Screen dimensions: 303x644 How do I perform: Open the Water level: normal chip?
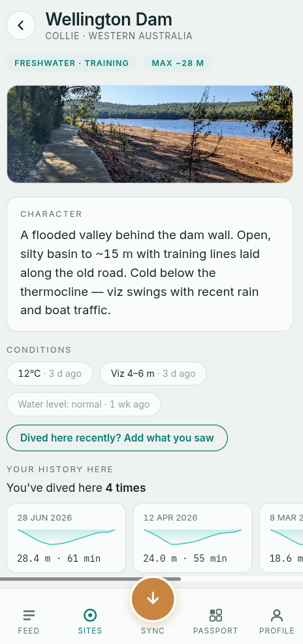(84, 404)
